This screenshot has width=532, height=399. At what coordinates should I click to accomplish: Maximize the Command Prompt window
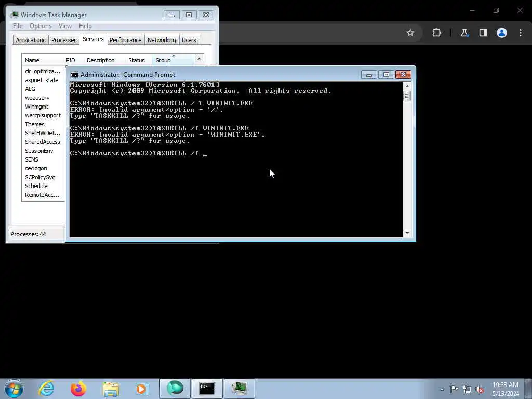(x=386, y=75)
